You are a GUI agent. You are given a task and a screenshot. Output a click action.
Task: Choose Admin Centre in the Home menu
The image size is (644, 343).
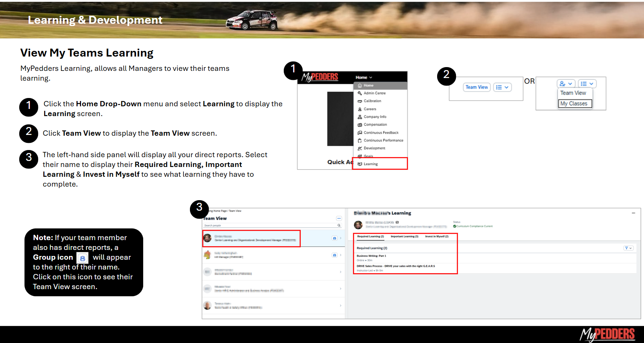click(375, 93)
